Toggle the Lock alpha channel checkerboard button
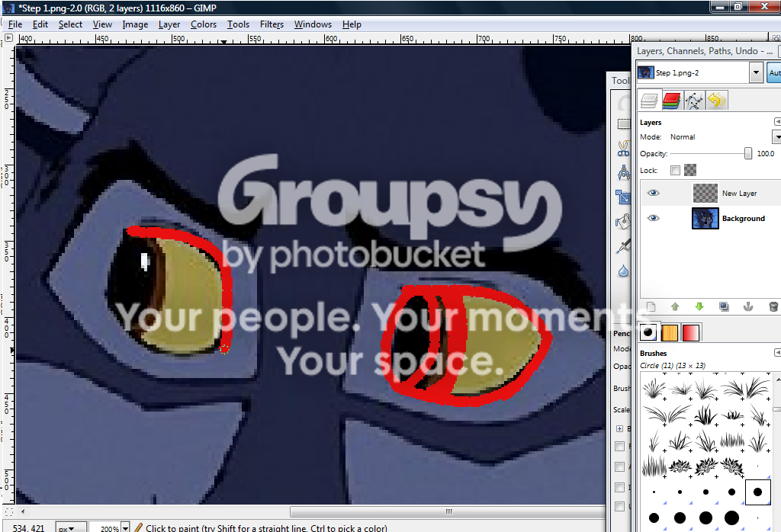 (689, 171)
